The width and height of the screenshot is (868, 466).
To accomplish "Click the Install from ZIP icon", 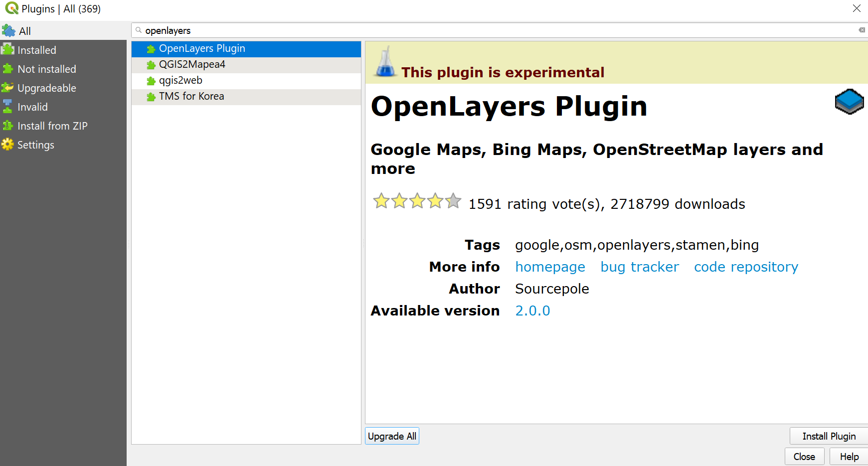I will tap(7, 126).
